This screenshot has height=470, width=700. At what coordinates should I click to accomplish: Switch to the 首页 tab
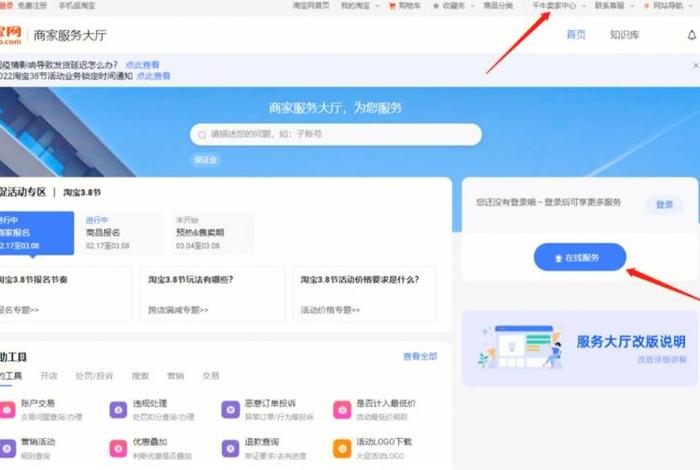pos(576,35)
